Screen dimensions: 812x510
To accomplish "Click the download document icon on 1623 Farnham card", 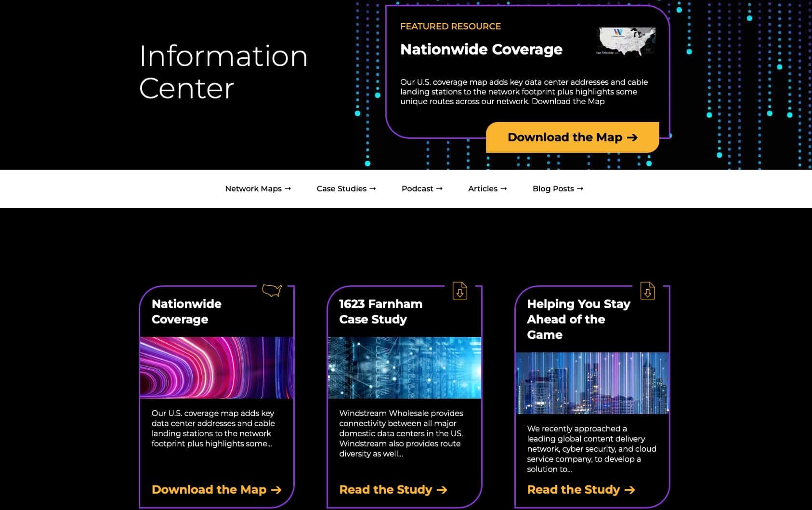I will point(460,291).
